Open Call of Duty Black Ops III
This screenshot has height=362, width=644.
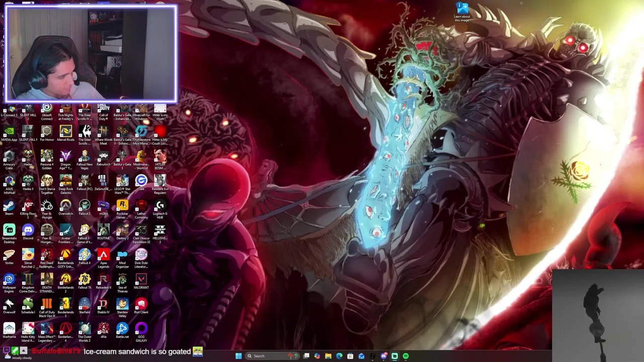point(47,308)
